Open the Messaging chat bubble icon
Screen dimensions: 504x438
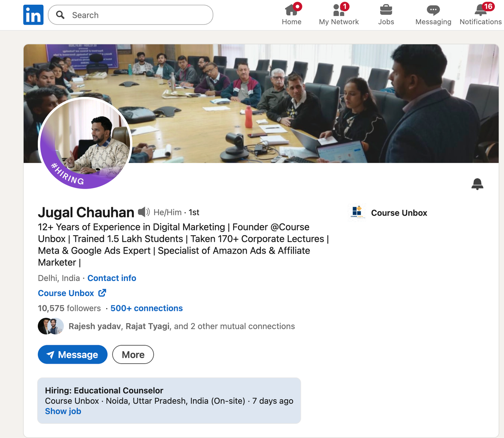point(433,10)
